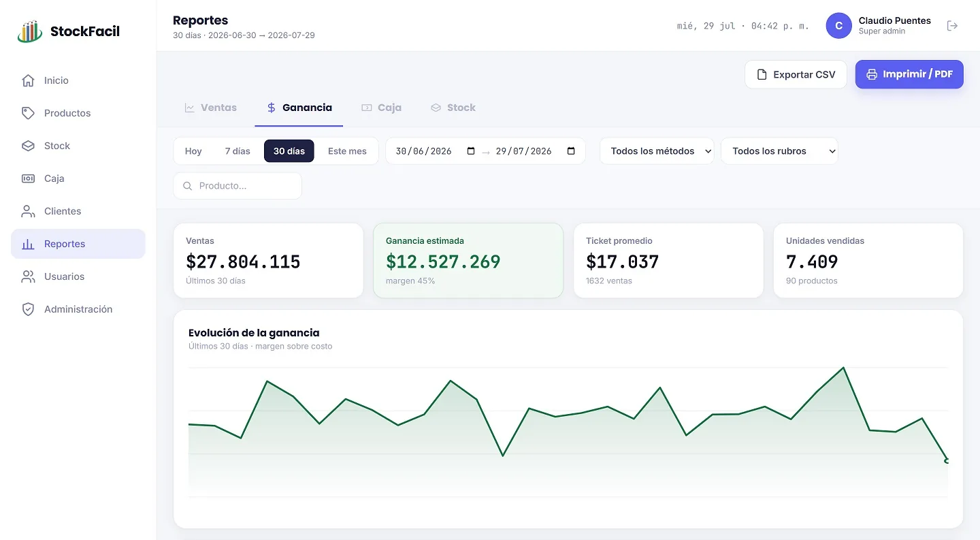Click the Ventas $27.804.115 value
The image size is (980, 540).
click(x=243, y=261)
